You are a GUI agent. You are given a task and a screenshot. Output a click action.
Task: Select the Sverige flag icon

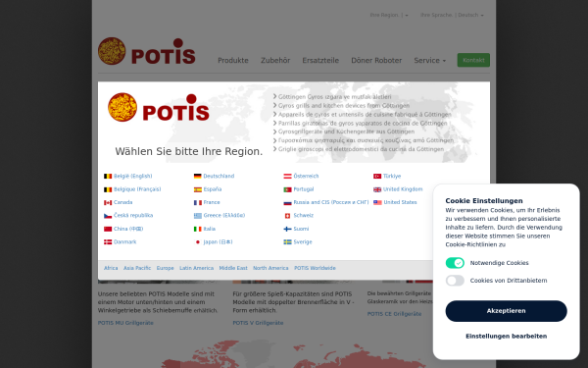coord(287,242)
